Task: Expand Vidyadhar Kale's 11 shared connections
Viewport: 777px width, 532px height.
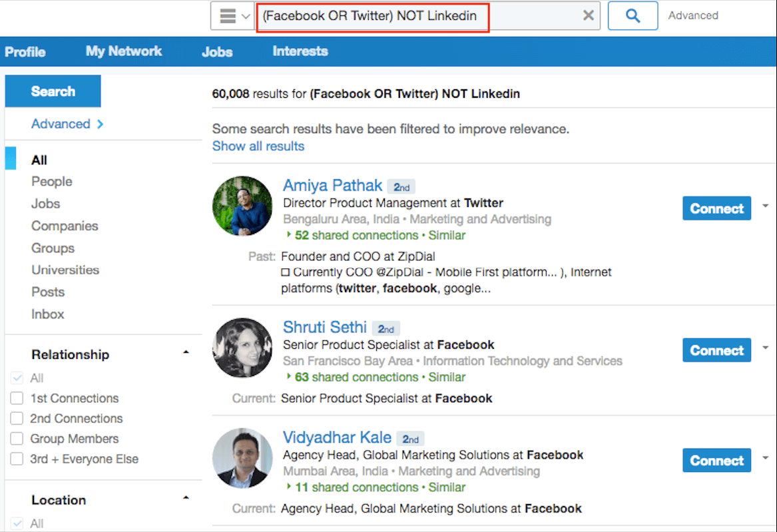Action: (x=353, y=487)
